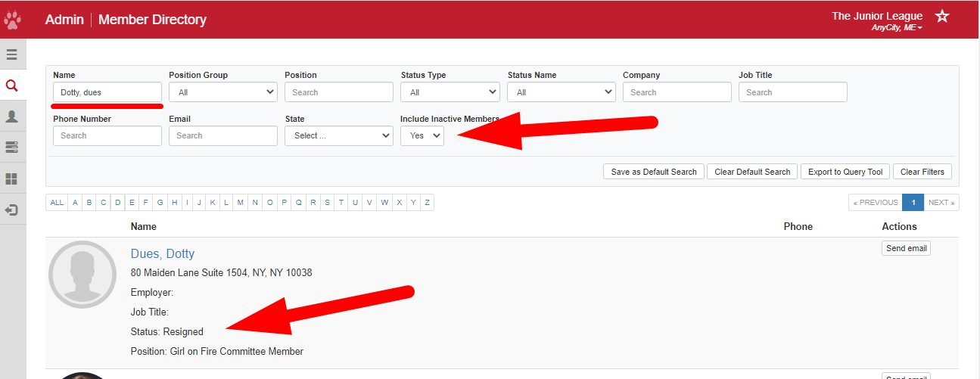Open The Junior League organization dropdown
This screenshot has width=980, height=379.
click(x=877, y=20)
